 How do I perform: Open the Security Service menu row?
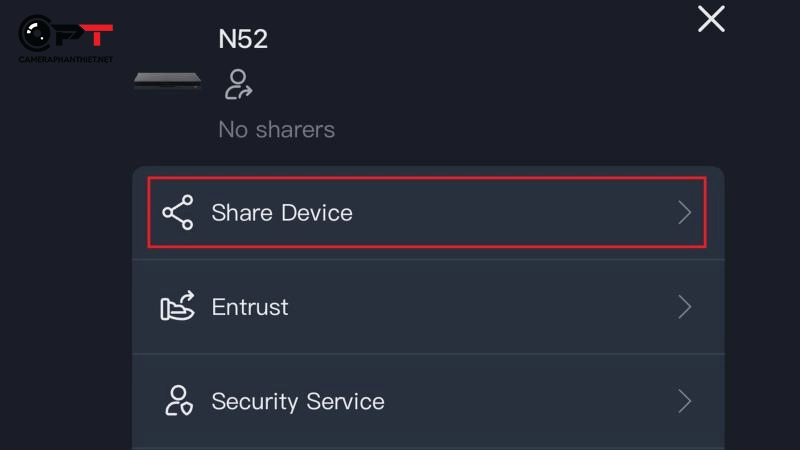[428, 401]
